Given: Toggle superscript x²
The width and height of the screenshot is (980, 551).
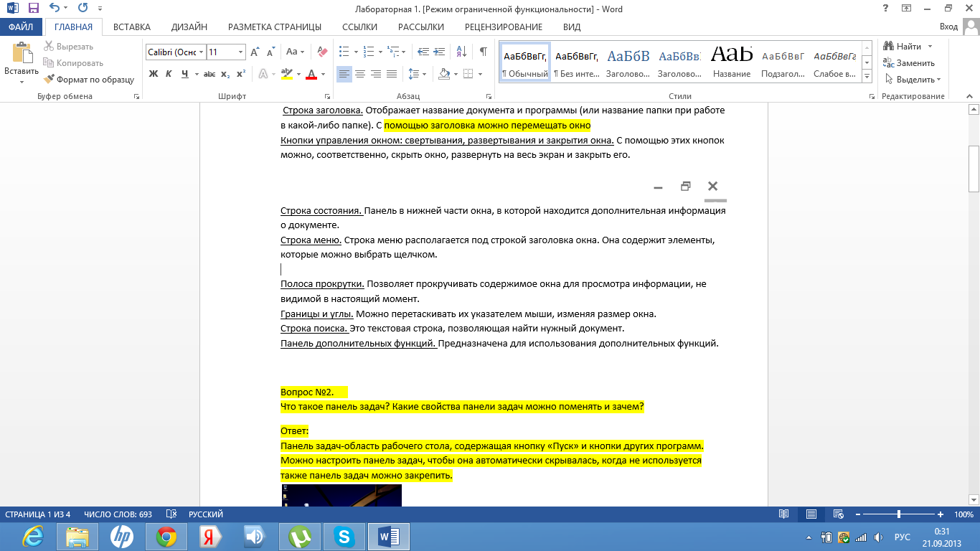Looking at the screenshot, I should pyautogui.click(x=241, y=74).
